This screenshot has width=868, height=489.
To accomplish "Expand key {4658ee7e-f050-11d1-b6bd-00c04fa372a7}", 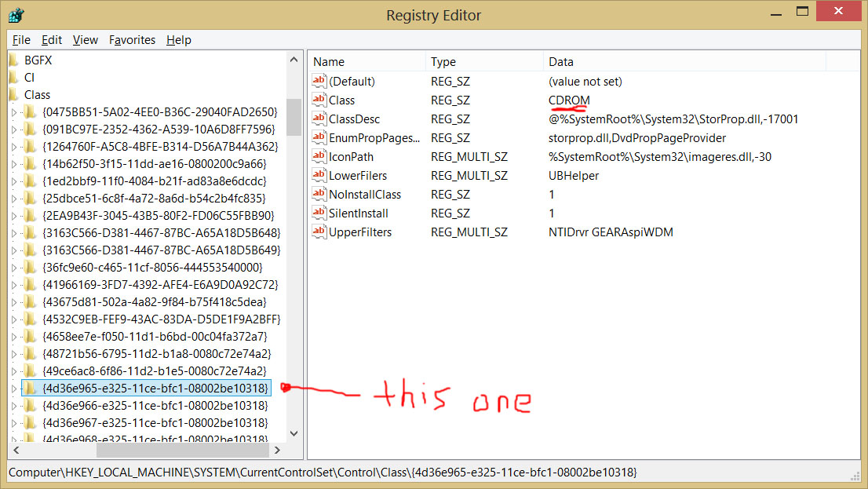I will pos(14,337).
